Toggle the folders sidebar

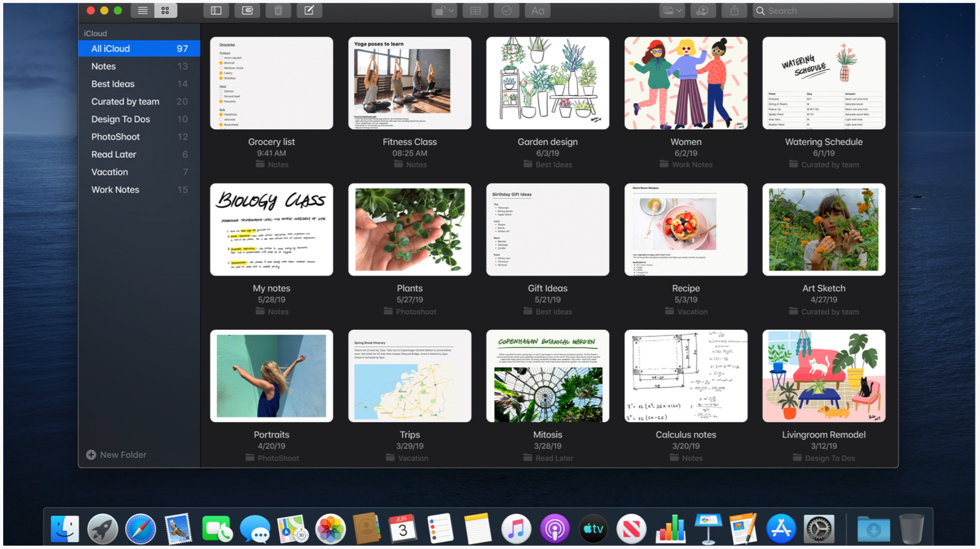coord(216,11)
